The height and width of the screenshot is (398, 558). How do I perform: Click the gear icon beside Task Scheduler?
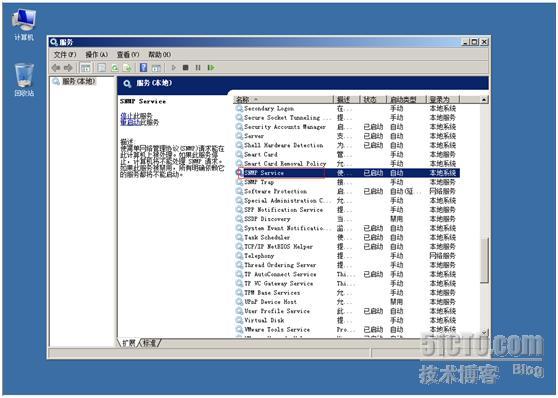[x=239, y=237]
